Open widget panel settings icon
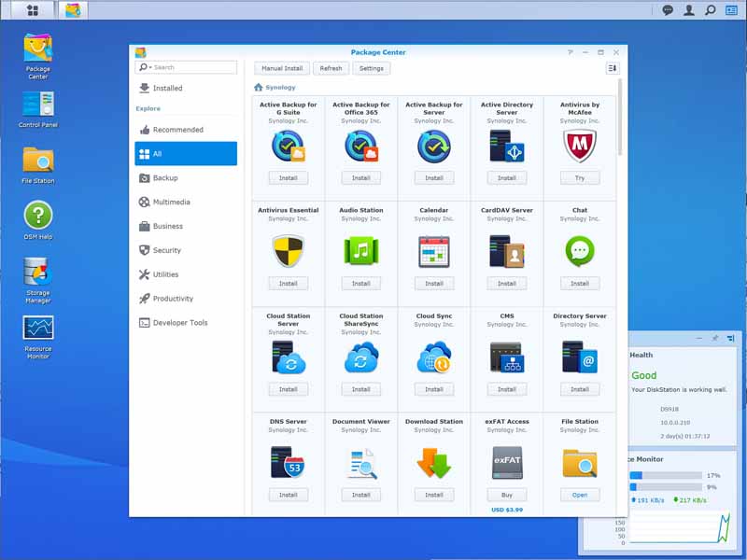Screen dimensions: 747x560 731,338
